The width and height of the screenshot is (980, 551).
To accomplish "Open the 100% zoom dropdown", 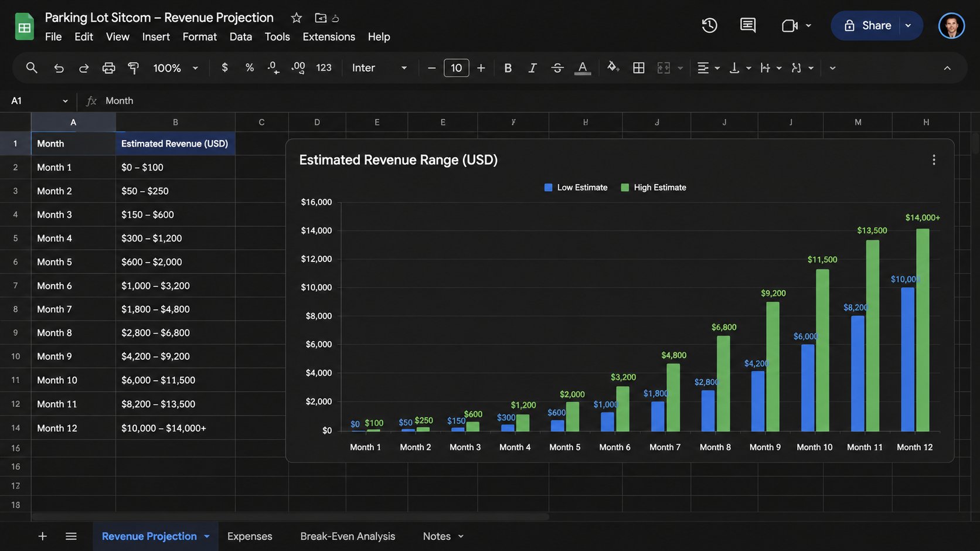I will coord(175,68).
